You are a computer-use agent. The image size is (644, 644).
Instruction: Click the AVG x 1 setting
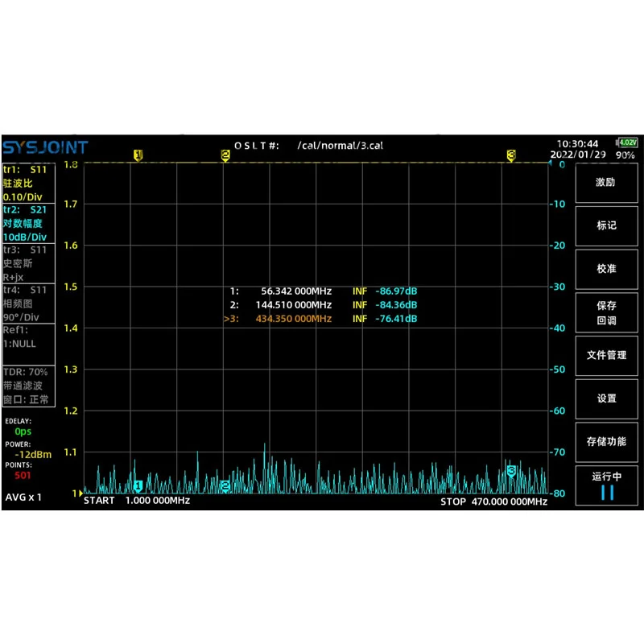(x=23, y=497)
